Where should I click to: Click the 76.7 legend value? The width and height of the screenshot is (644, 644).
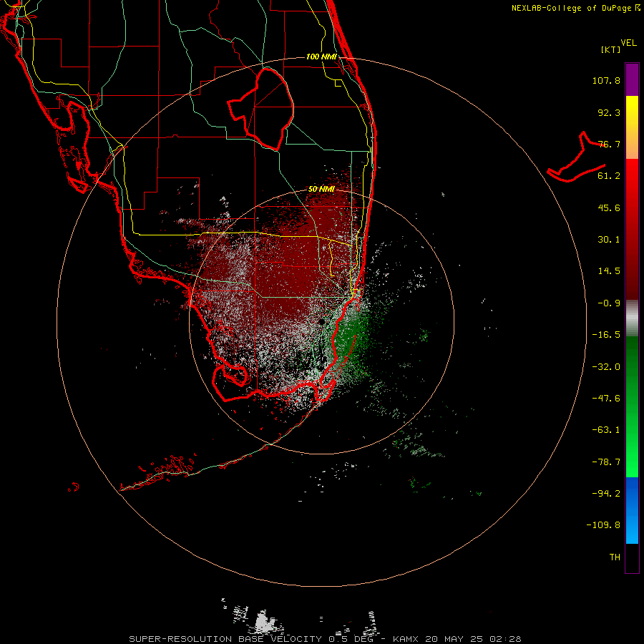[x=609, y=144]
